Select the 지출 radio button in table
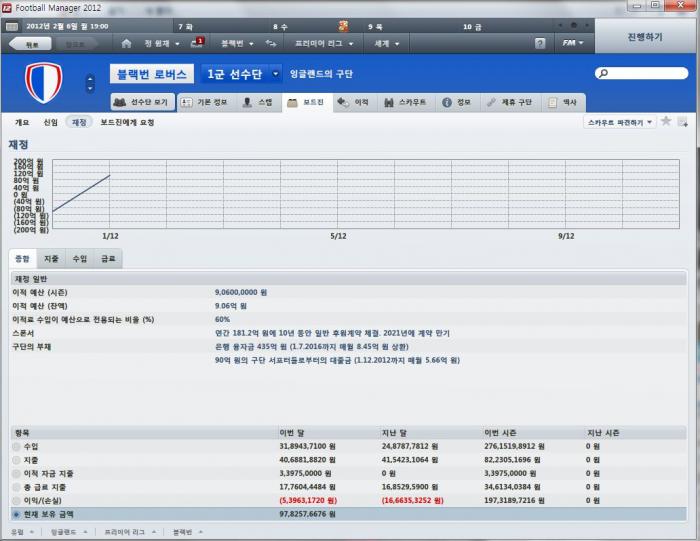 [17, 459]
